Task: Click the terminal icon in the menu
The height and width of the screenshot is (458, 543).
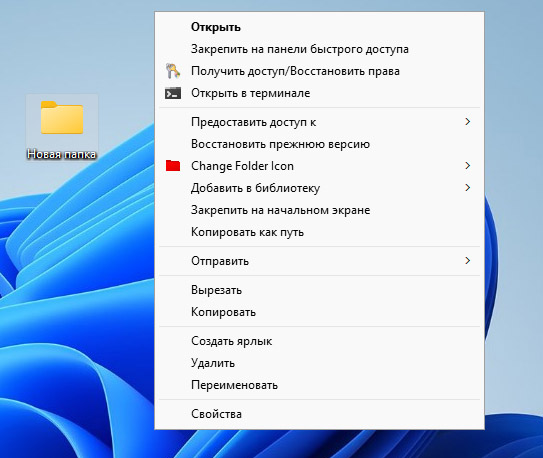Action: 172,93
